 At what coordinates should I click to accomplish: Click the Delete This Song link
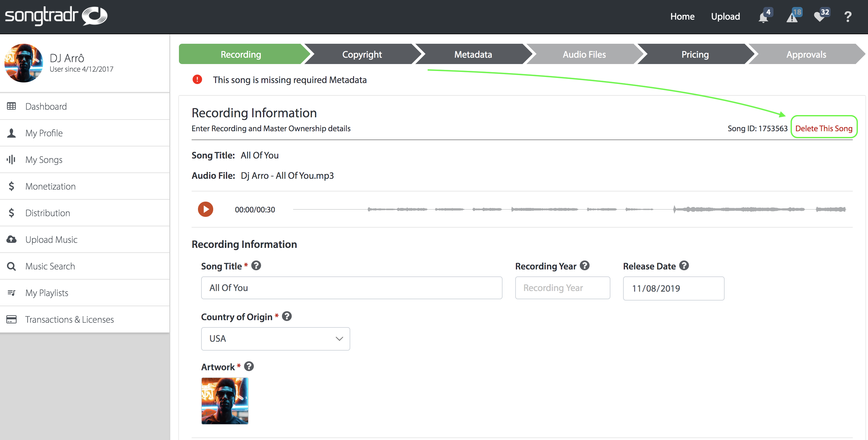(824, 128)
